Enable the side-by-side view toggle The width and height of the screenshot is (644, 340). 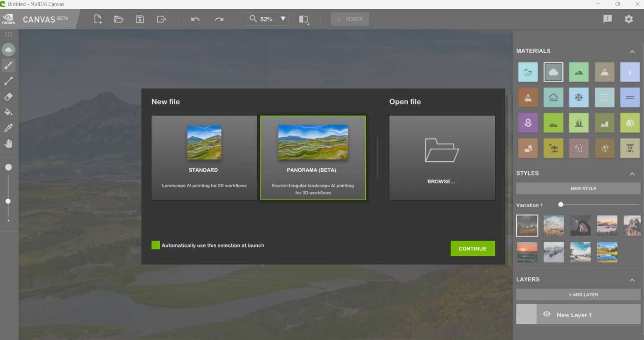[x=303, y=19]
